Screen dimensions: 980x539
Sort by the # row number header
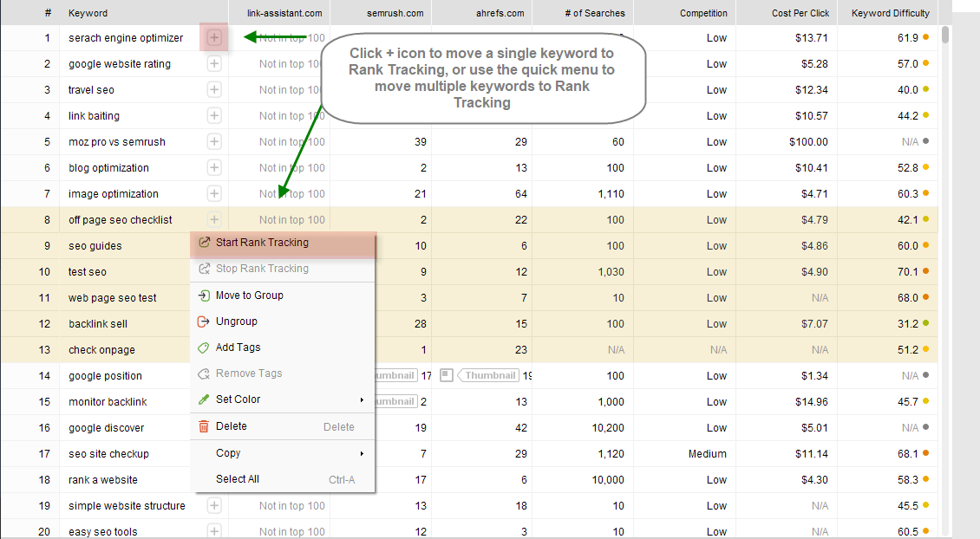[x=48, y=12]
